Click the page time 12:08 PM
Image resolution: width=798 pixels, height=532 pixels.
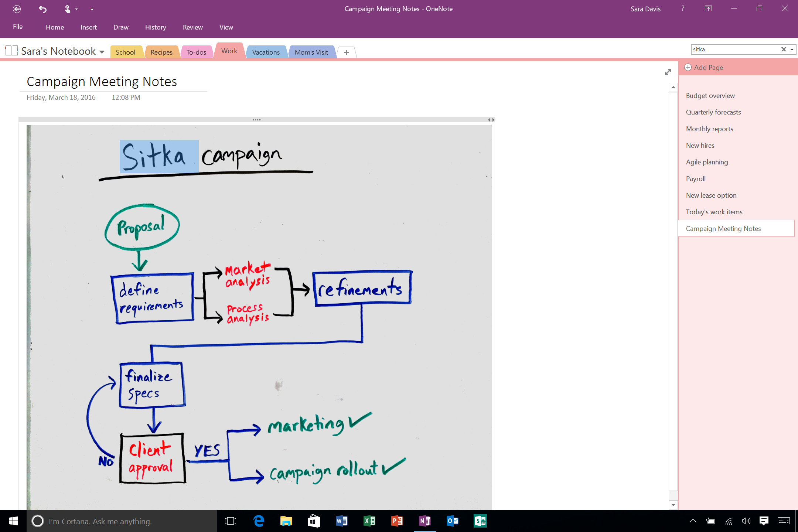[x=126, y=98]
